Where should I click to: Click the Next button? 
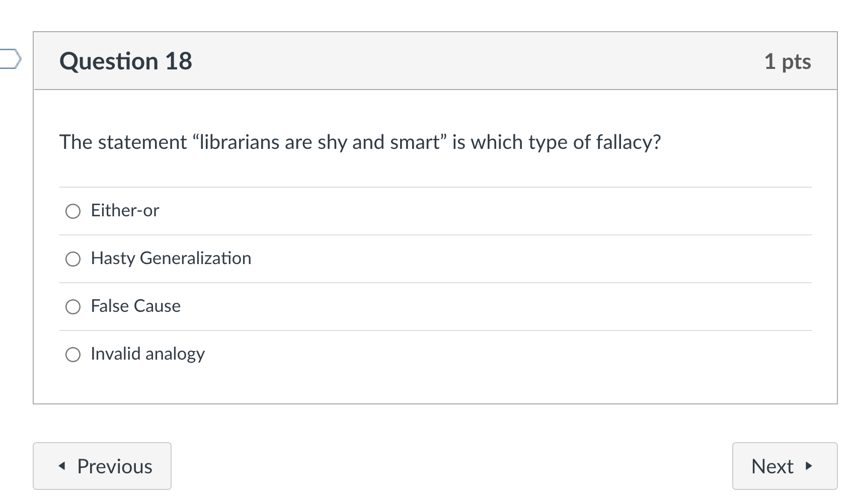(x=785, y=466)
